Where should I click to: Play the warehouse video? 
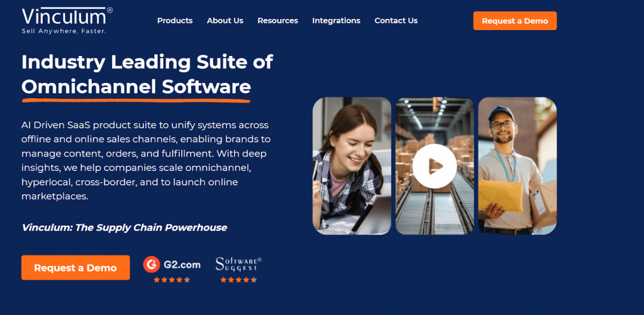[x=434, y=166]
